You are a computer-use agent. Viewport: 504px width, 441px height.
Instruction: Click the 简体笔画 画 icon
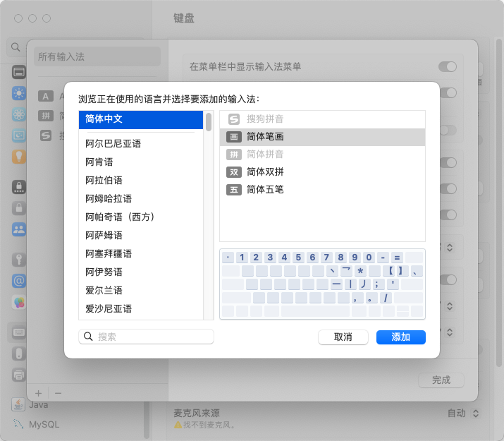coord(234,137)
